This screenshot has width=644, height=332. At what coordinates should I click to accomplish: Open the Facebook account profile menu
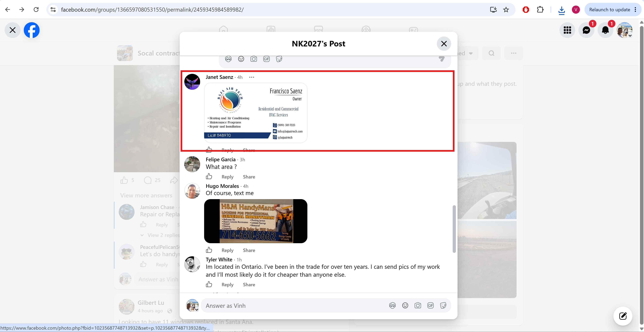pos(624,30)
